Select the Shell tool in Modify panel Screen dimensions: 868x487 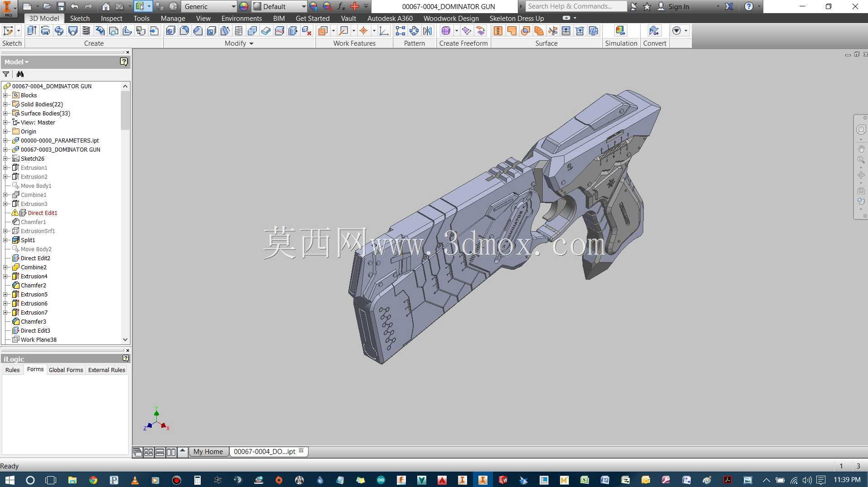point(212,31)
